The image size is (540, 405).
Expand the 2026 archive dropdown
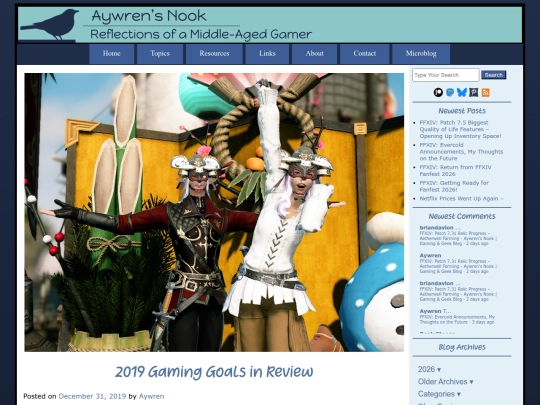click(x=429, y=369)
